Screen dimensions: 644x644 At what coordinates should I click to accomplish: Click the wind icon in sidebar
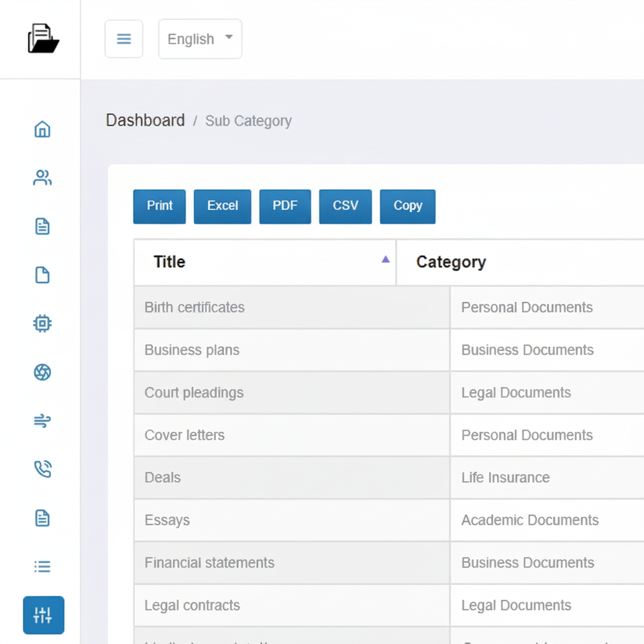[42, 421]
